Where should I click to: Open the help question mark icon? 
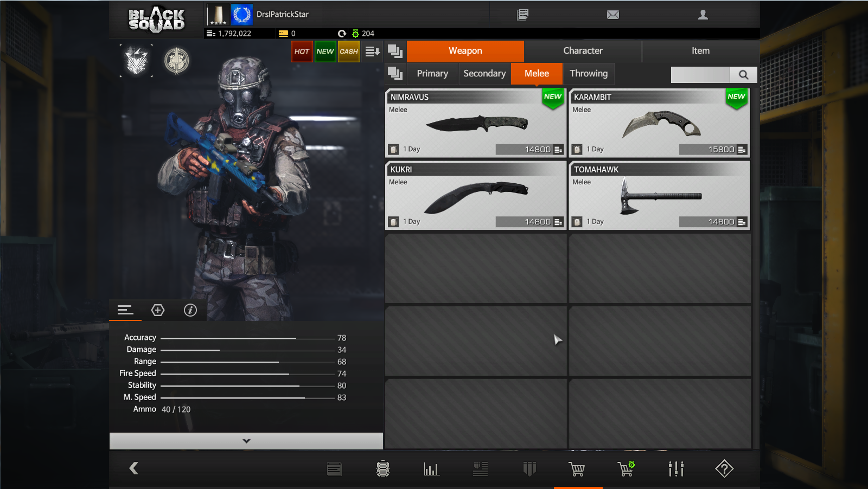click(724, 469)
